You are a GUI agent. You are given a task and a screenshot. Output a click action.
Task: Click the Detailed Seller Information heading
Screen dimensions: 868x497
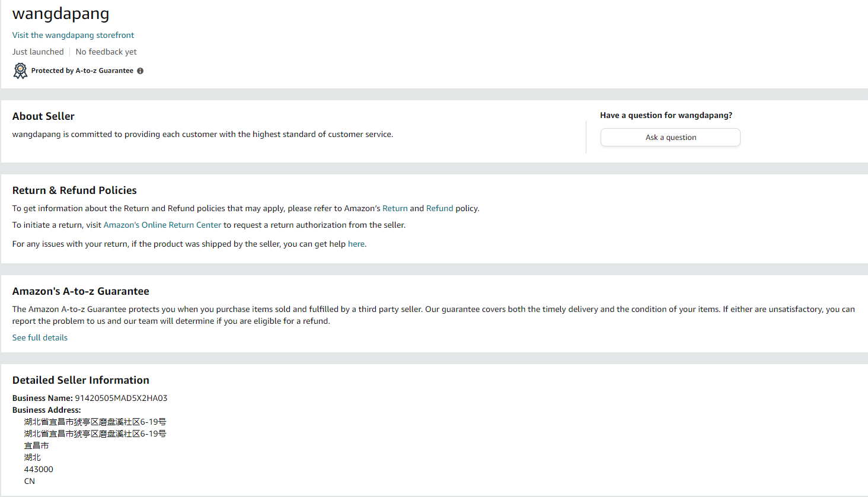(x=81, y=380)
